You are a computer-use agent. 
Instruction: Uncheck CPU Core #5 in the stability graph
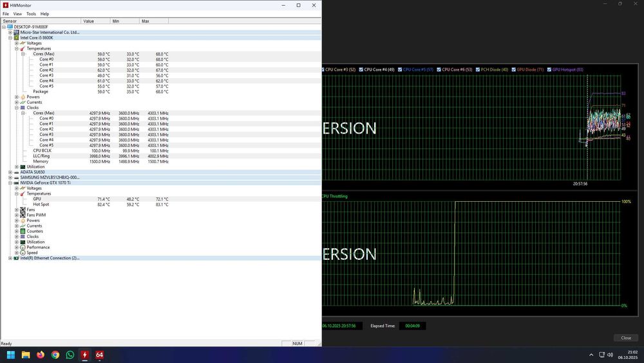pyautogui.click(x=400, y=70)
